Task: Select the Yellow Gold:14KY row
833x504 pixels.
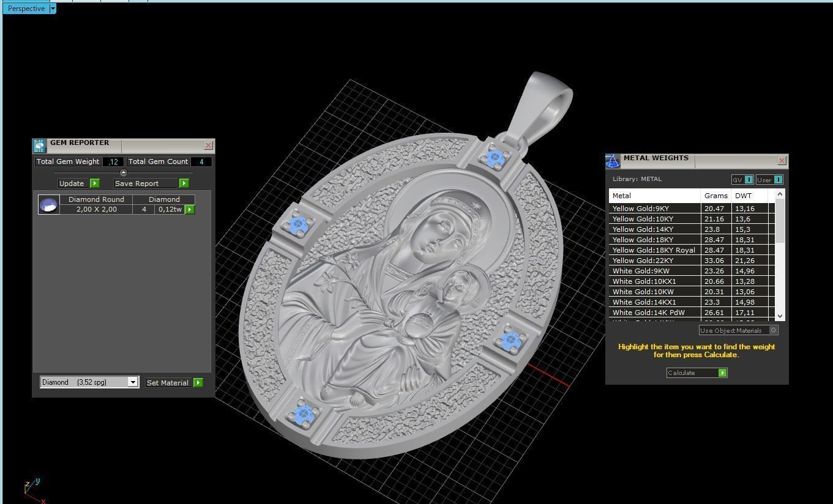Action: 692,229
